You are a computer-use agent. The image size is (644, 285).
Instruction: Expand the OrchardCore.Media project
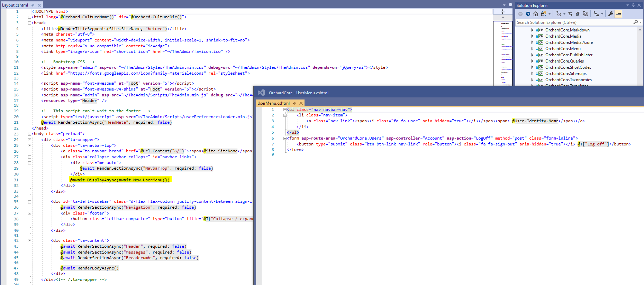[x=532, y=36]
